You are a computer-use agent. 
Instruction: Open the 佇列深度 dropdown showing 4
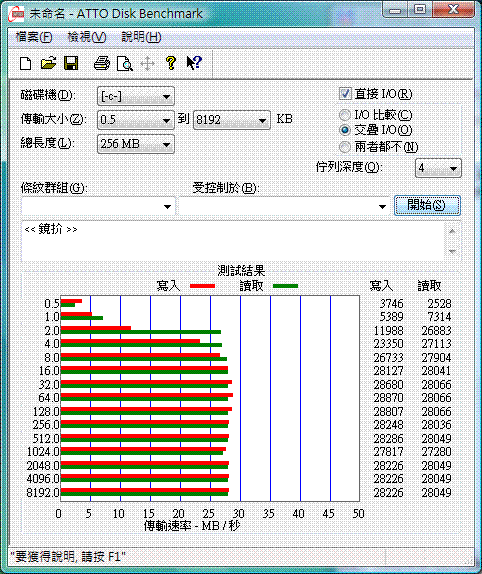pos(438,168)
